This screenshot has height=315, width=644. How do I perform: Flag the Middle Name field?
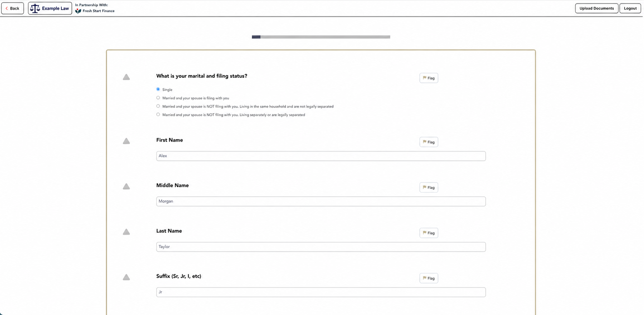(429, 187)
